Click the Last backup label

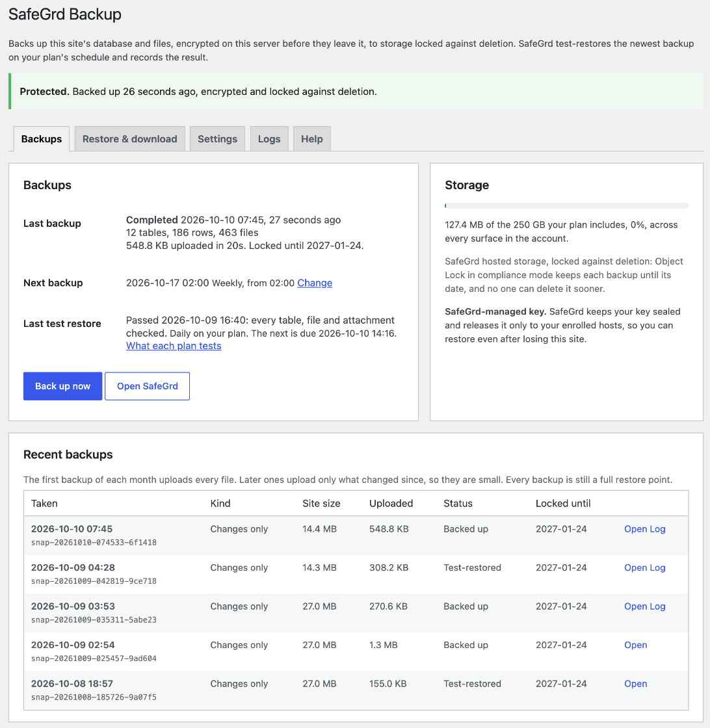52,224
